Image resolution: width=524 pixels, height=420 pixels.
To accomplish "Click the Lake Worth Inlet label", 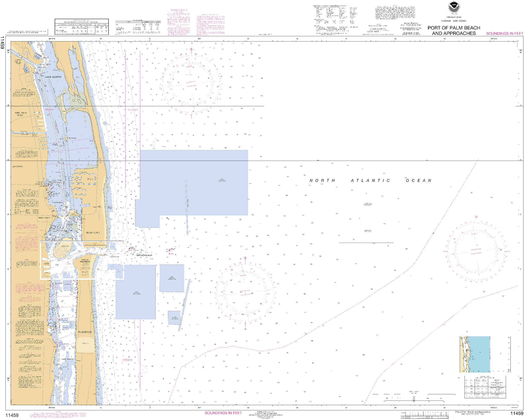I will 144,255.
